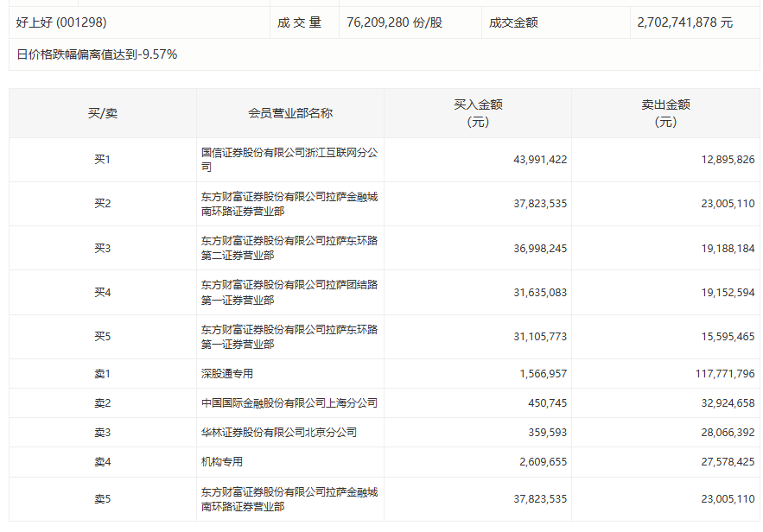Click 华林证券北京分公司 name
The width and height of the screenshot is (763, 532).
tap(279, 433)
